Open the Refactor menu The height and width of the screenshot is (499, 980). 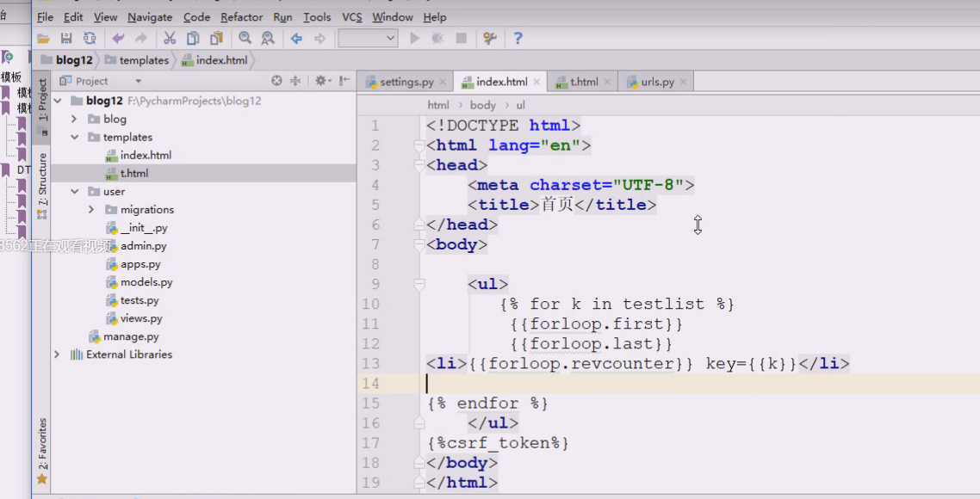coord(242,17)
